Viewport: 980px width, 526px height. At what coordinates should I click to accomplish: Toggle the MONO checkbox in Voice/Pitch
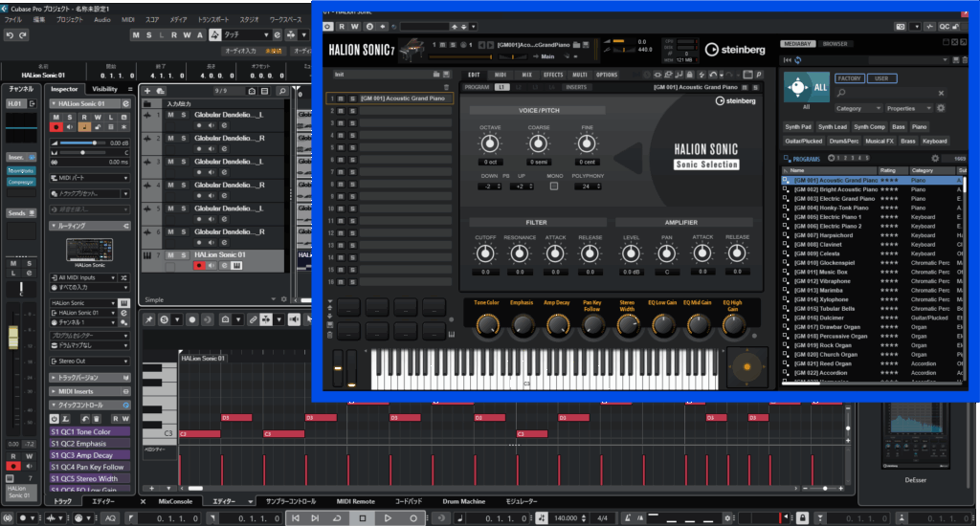coord(554,186)
